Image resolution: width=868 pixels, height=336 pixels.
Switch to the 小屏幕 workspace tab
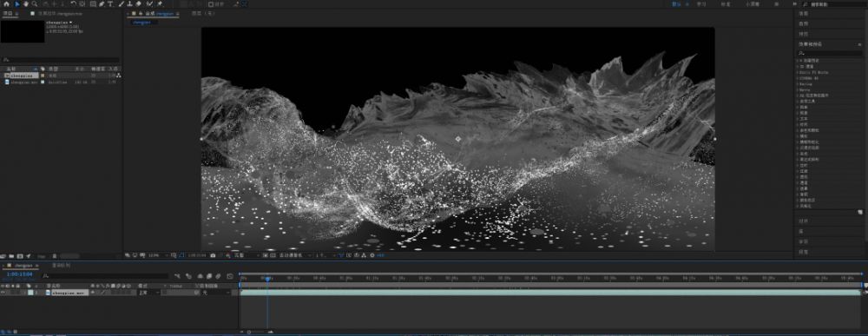pos(753,3)
